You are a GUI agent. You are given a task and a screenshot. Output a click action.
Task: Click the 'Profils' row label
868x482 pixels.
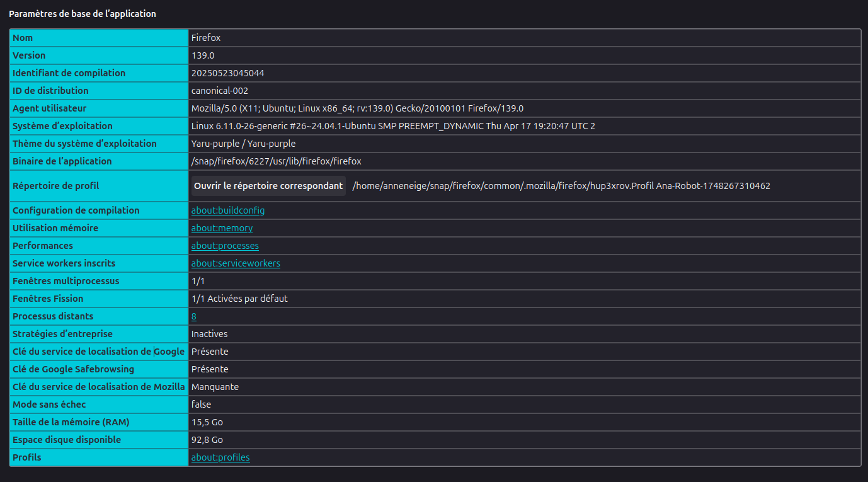[x=27, y=457]
